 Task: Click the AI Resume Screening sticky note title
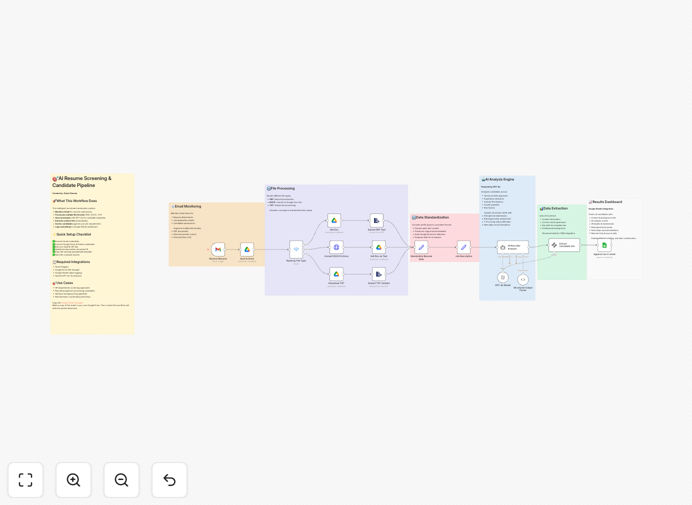[82, 182]
